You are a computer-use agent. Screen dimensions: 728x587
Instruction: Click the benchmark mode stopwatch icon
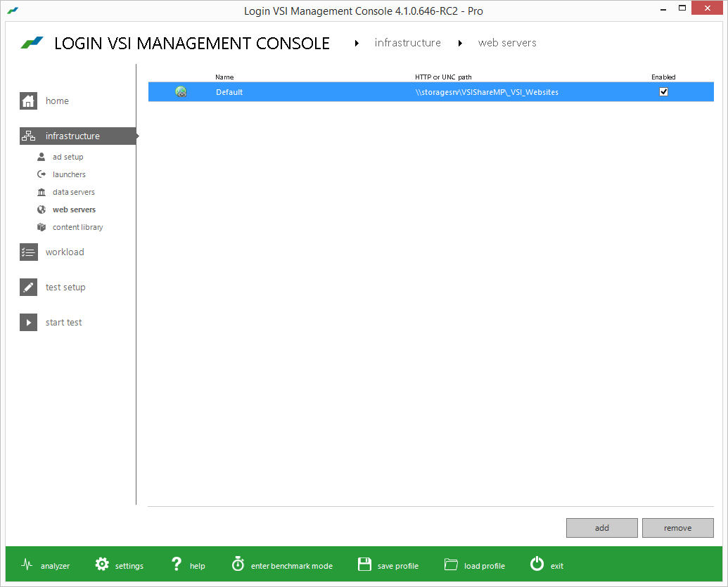pyautogui.click(x=238, y=564)
